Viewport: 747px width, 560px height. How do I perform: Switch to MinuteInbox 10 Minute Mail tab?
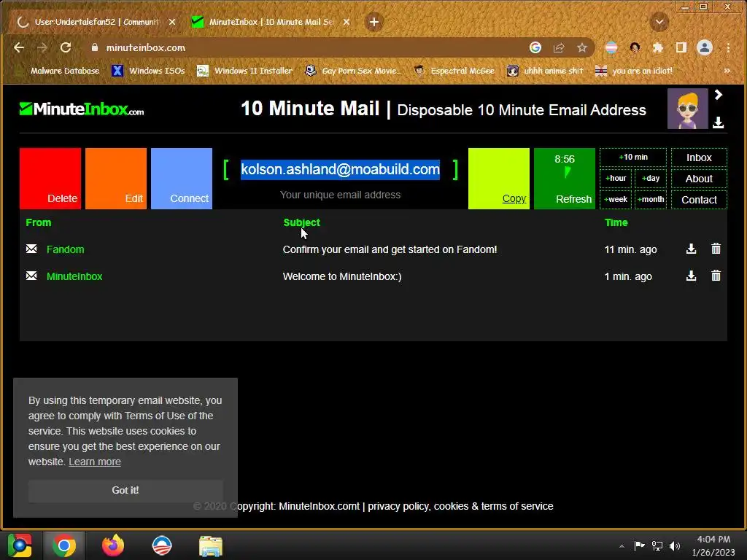point(269,22)
